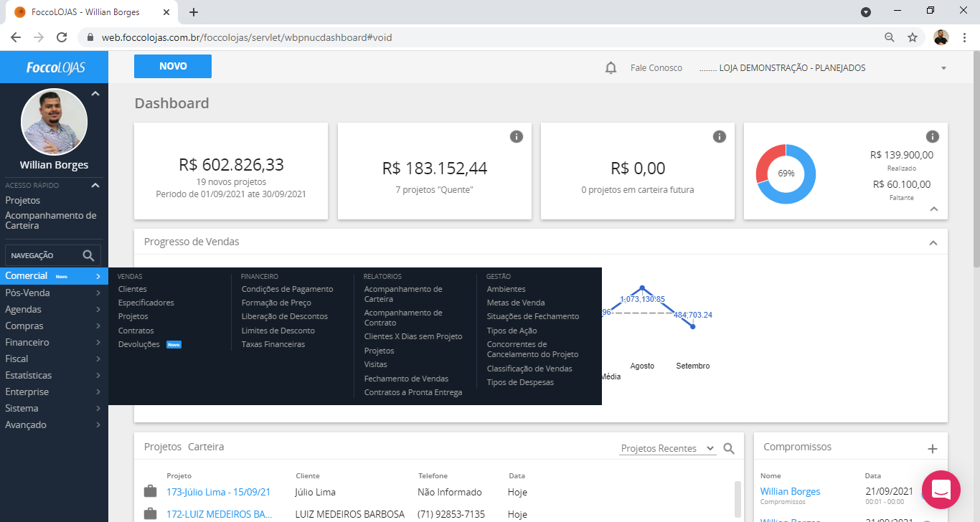Open the chat support bubble icon
The image size is (980, 522).
tap(941, 490)
